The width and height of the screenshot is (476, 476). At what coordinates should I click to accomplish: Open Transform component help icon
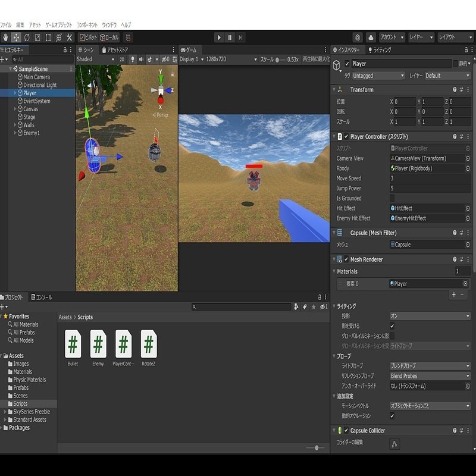point(455,90)
